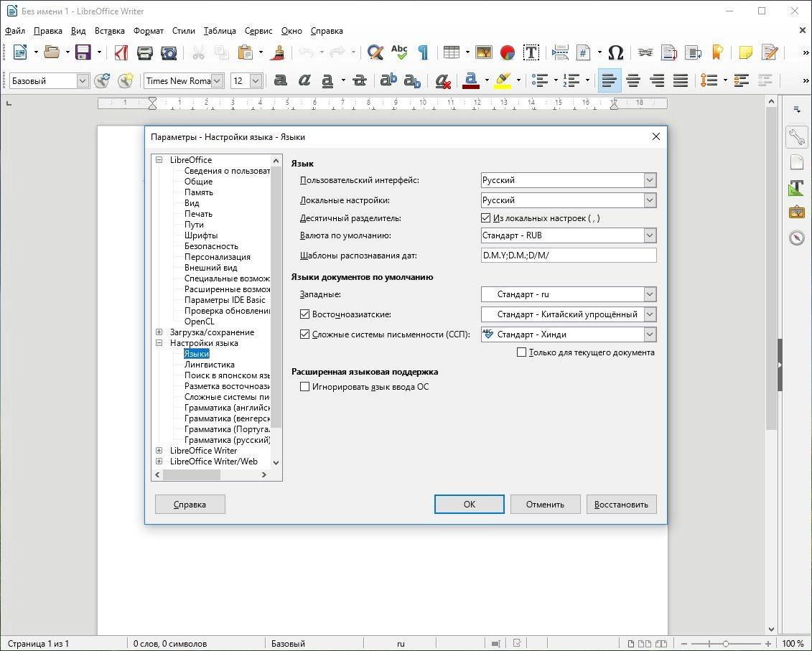Open the Сервис menu
Image resolution: width=812 pixels, height=651 pixels.
(x=258, y=31)
